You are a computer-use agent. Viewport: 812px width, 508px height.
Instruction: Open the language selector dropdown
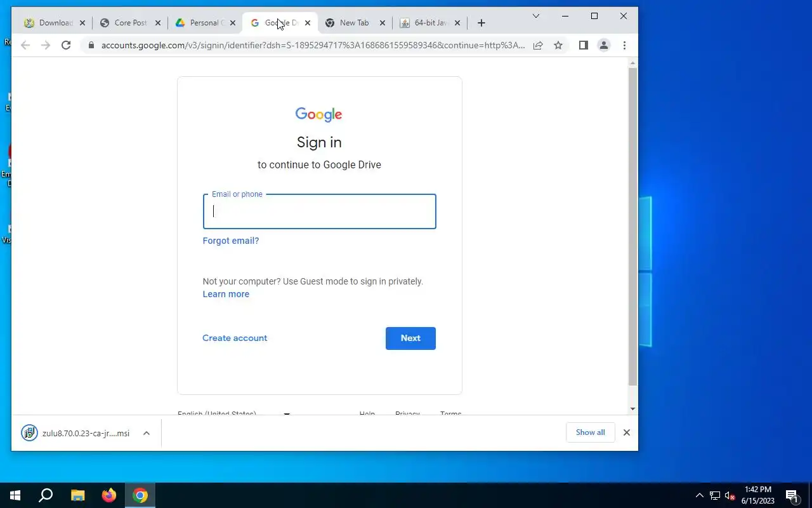pyautogui.click(x=233, y=413)
